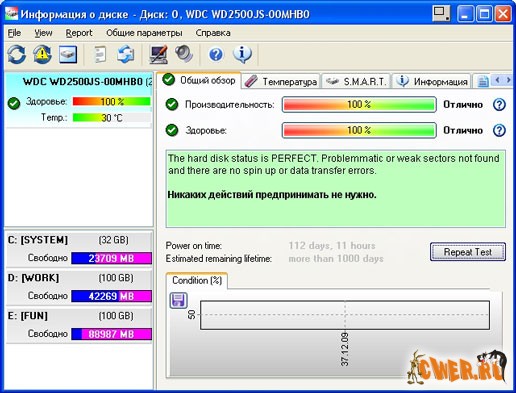
Task: Click the Temp. 30 °C bar
Action: click(112, 118)
